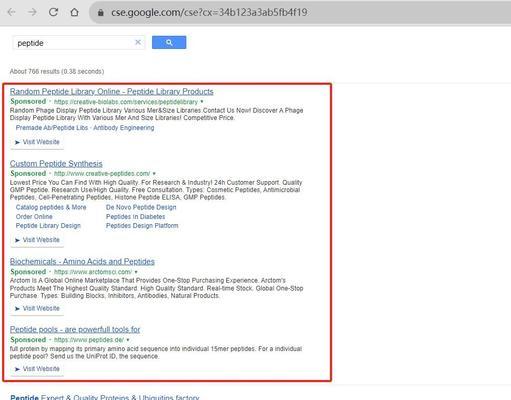The height and width of the screenshot is (400, 511).
Task: Focus the cse.google.com address bar
Action: 300,12
